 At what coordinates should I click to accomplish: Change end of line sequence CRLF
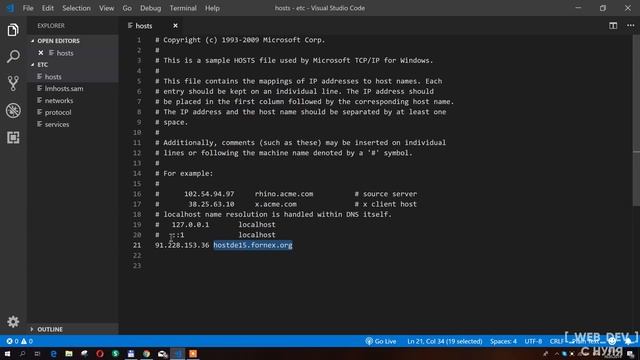pyautogui.click(x=556, y=341)
